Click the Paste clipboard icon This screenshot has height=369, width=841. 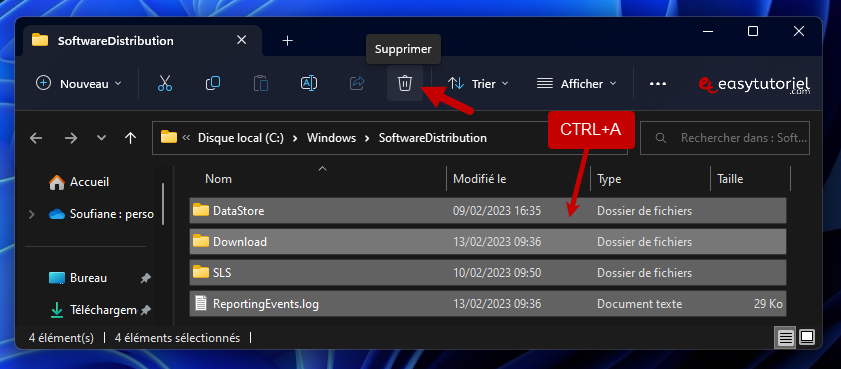click(x=261, y=83)
